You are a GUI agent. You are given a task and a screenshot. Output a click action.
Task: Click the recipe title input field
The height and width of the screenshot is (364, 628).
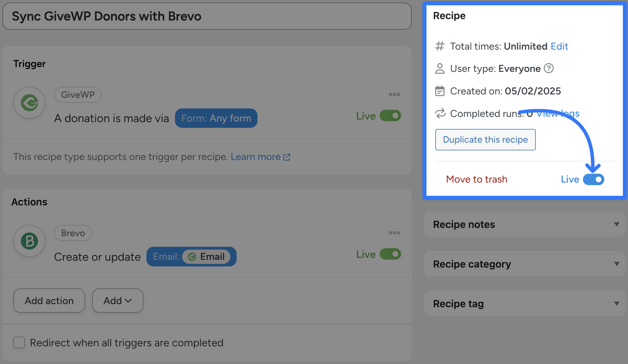click(207, 16)
